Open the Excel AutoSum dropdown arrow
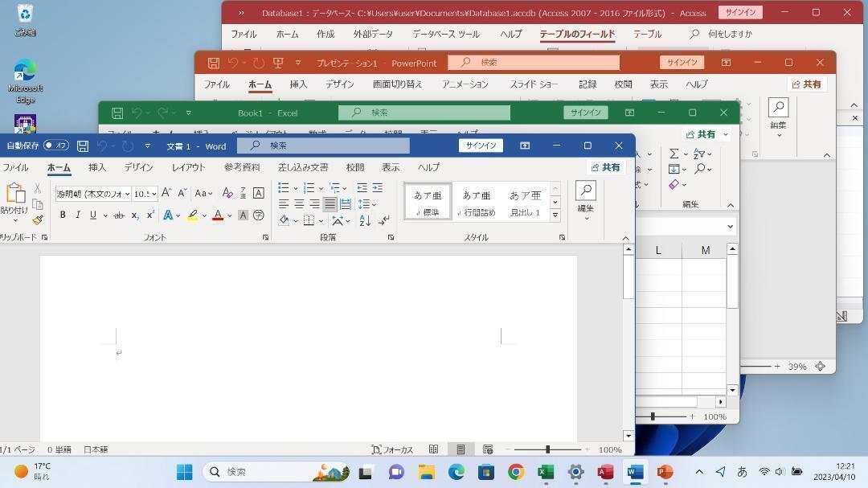The height and width of the screenshot is (488, 868). (686, 154)
